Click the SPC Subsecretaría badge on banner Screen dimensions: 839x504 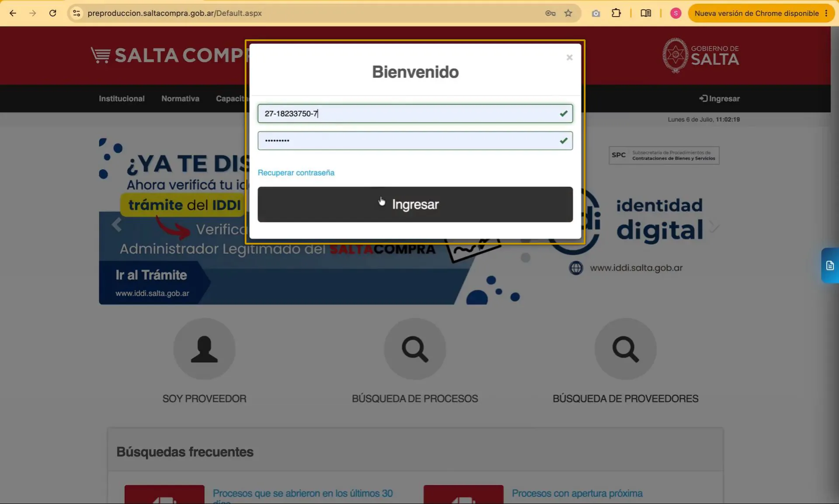pos(664,155)
